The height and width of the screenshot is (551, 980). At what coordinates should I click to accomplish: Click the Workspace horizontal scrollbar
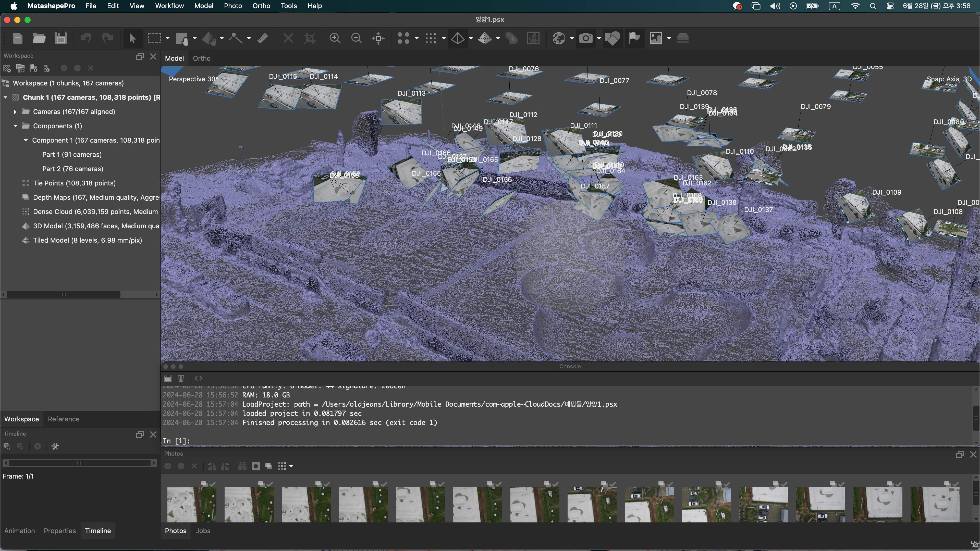click(x=64, y=295)
